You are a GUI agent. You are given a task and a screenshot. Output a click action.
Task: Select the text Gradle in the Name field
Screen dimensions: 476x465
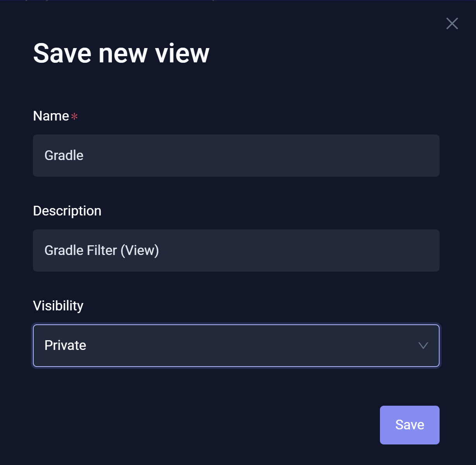(64, 155)
